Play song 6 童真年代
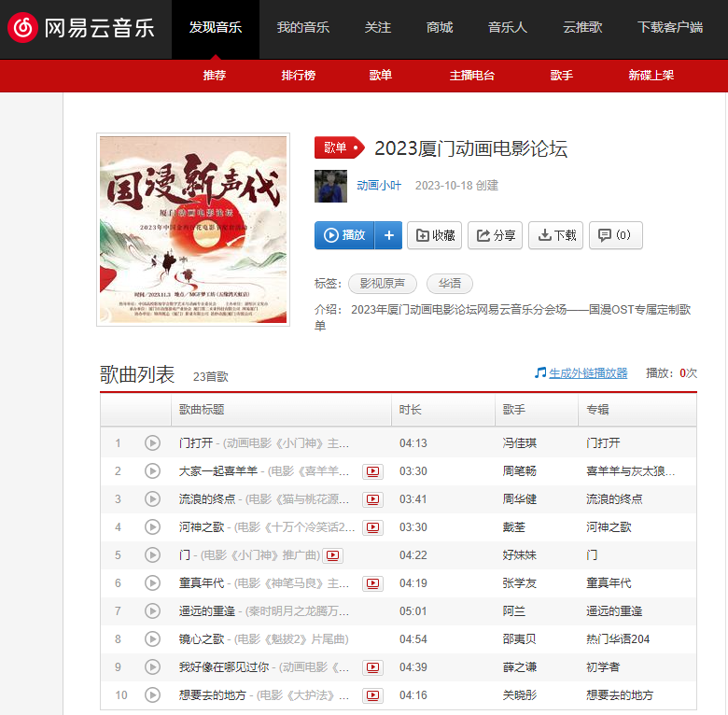This screenshot has width=728, height=715. (152, 583)
